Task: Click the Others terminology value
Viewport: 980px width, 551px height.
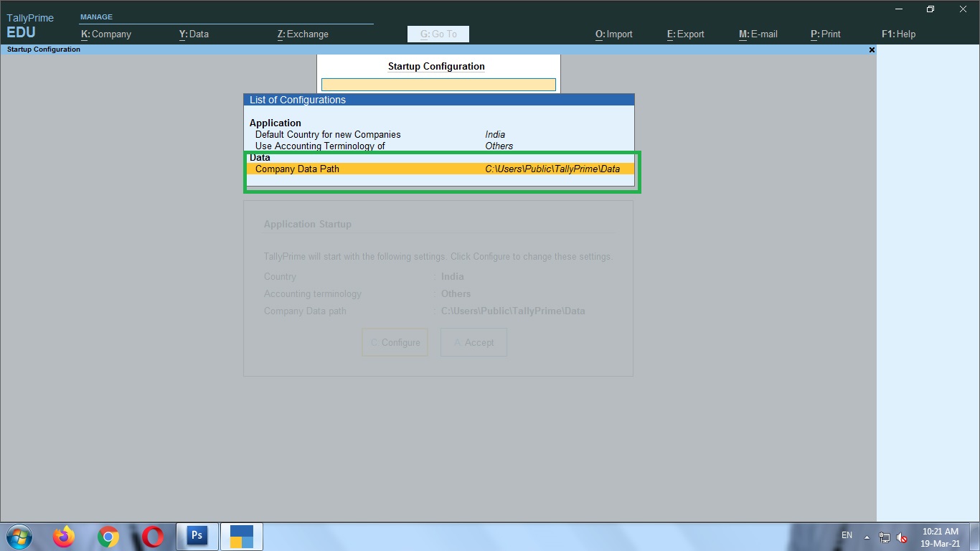Action: 499,146
